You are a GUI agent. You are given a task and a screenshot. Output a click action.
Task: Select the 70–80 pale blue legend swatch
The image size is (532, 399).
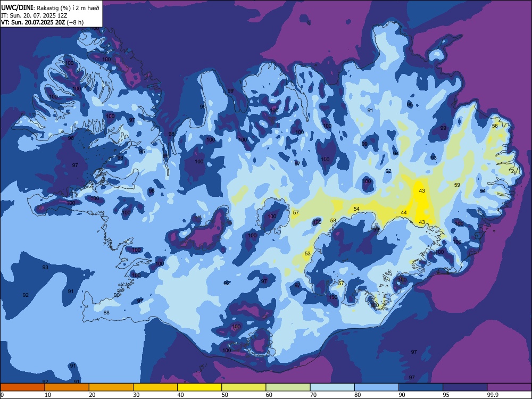click(332, 387)
